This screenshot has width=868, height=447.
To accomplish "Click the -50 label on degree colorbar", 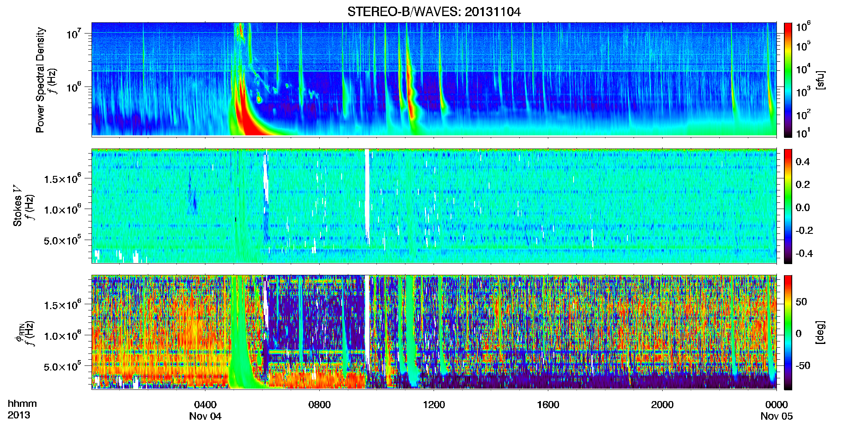I will [x=803, y=365].
